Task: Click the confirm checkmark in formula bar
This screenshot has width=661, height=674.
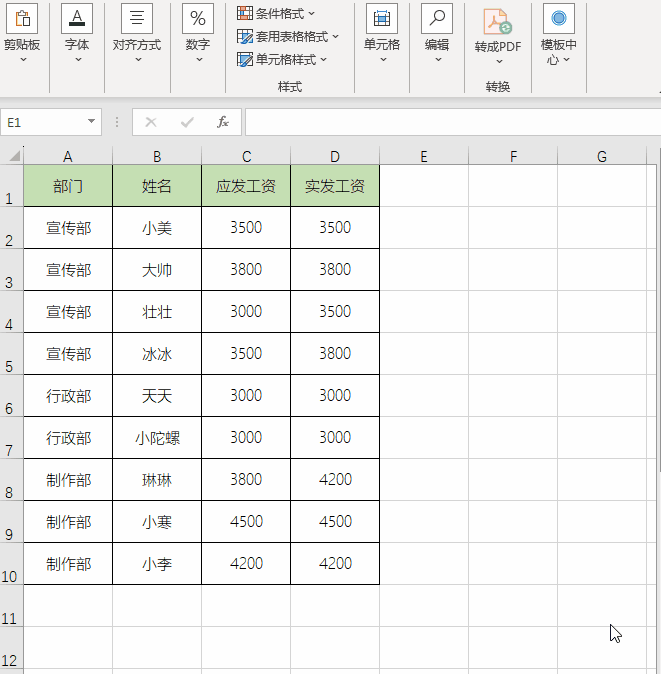Action: point(187,123)
